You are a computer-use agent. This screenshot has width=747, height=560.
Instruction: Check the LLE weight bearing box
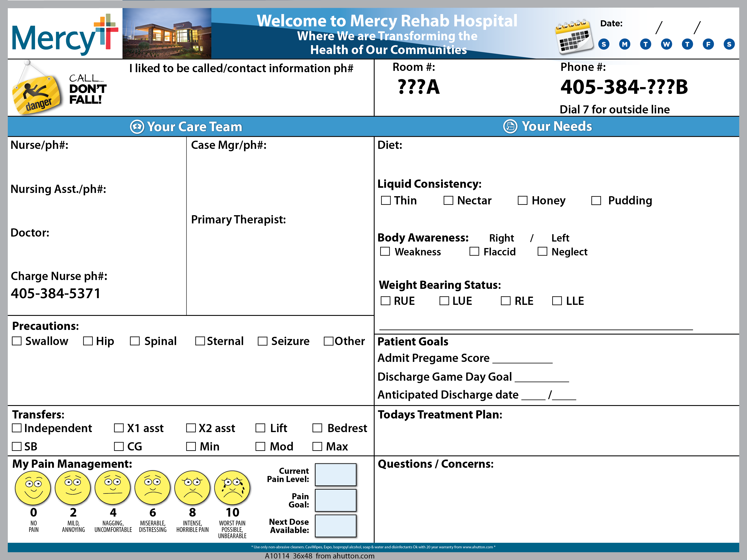pos(557,301)
